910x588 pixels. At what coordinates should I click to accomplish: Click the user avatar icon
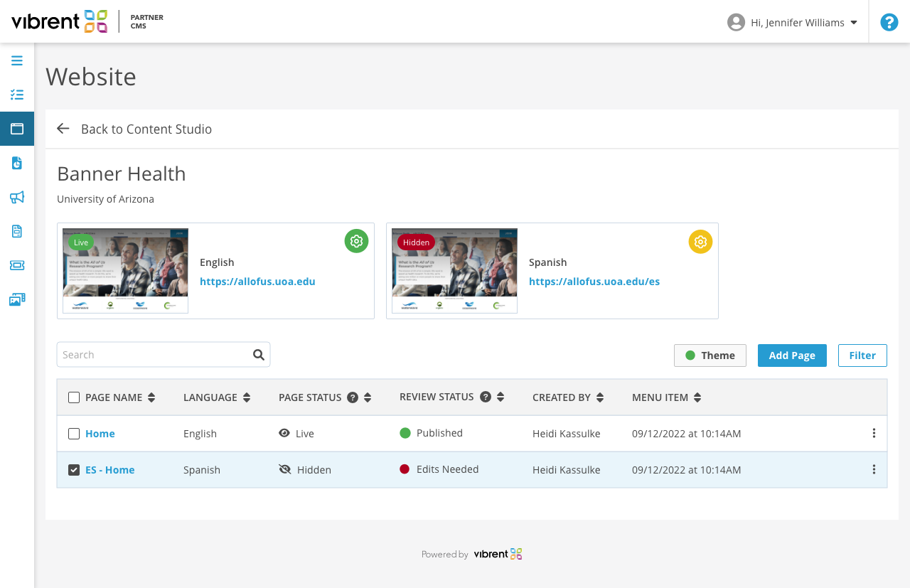point(736,22)
